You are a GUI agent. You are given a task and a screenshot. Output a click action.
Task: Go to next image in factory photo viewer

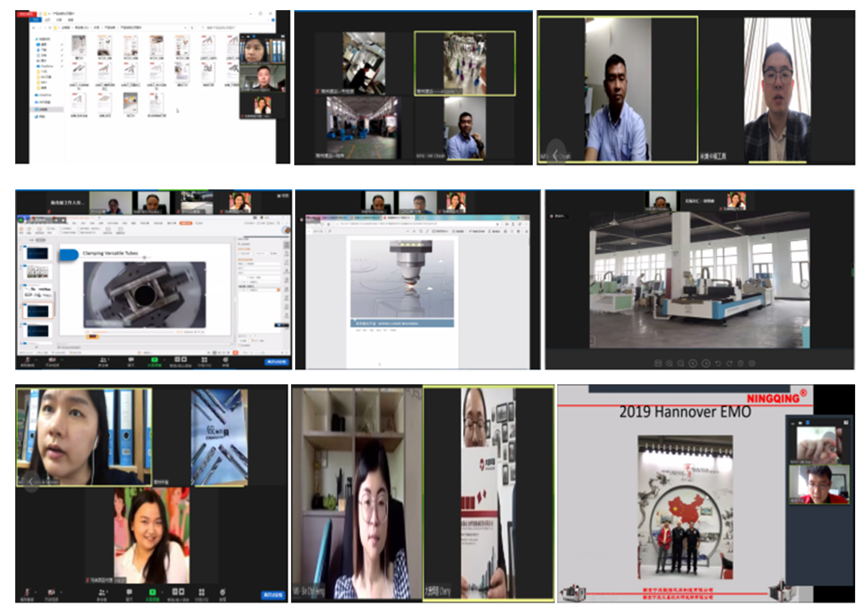(706, 363)
